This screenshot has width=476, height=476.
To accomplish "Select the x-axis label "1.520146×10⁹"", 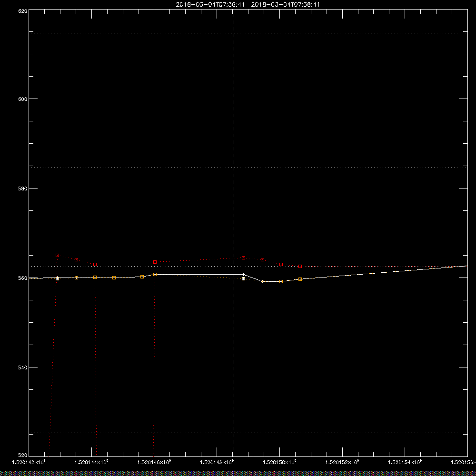I will click(154, 462).
